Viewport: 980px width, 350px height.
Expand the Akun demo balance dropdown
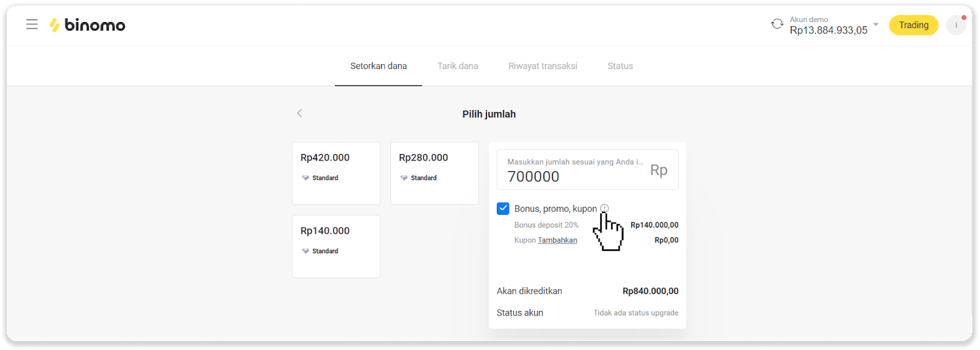pyautogui.click(x=875, y=25)
